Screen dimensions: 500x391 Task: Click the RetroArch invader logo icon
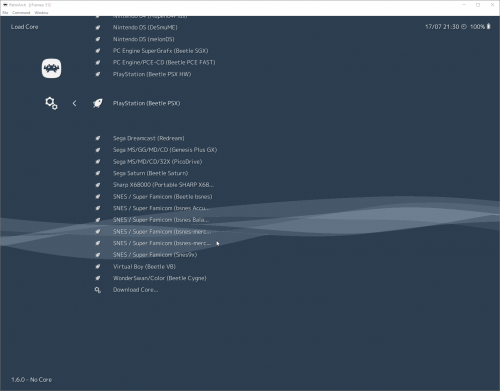(51, 68)
